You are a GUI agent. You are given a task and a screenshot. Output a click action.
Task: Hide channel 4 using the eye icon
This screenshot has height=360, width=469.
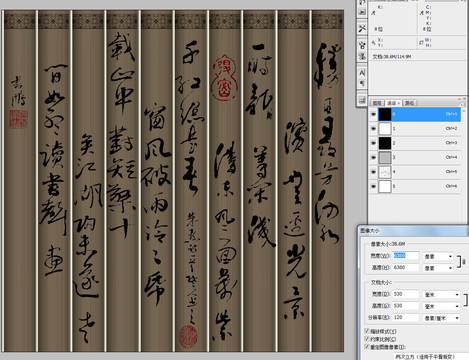click(x=373, y=172)
